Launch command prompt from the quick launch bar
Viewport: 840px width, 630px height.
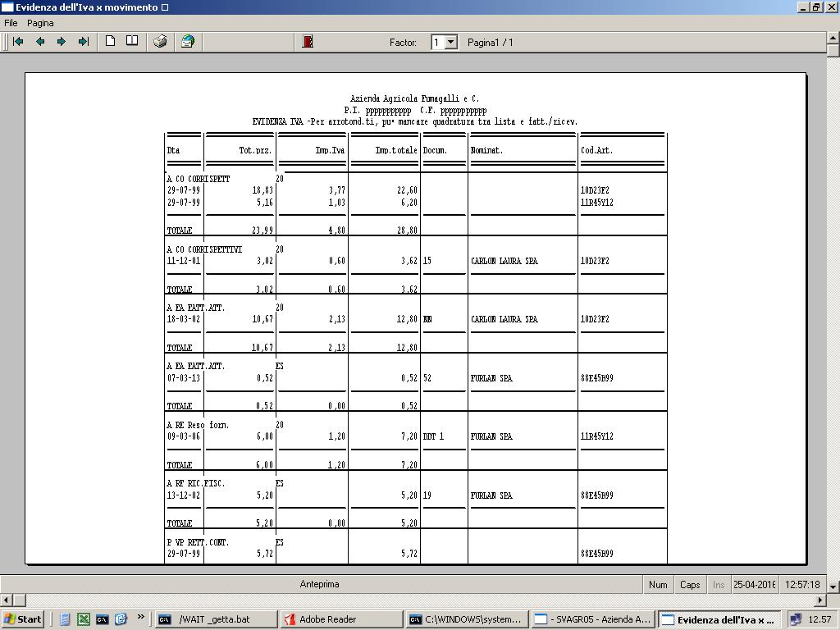[103, 619]
